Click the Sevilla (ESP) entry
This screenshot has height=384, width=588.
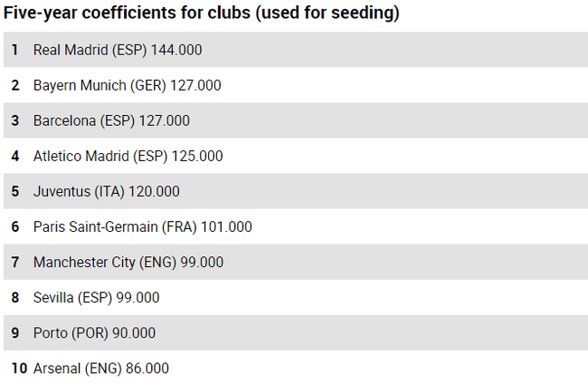pos(96,298)
